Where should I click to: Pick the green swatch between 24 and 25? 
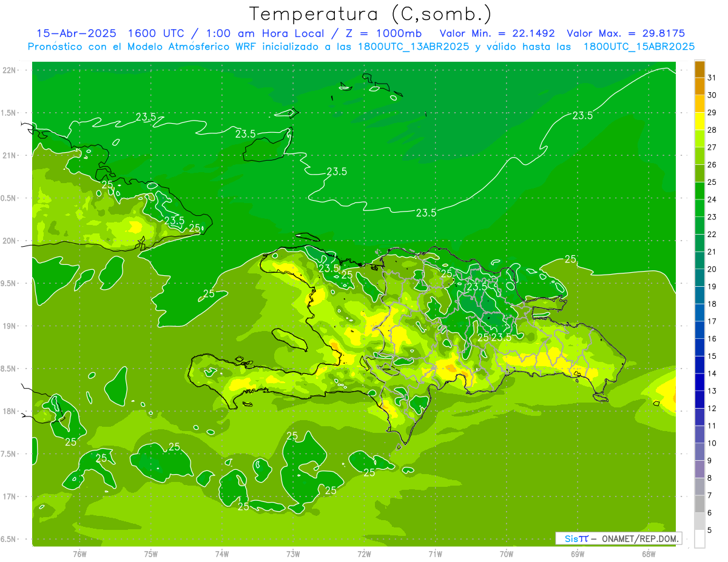699,191
